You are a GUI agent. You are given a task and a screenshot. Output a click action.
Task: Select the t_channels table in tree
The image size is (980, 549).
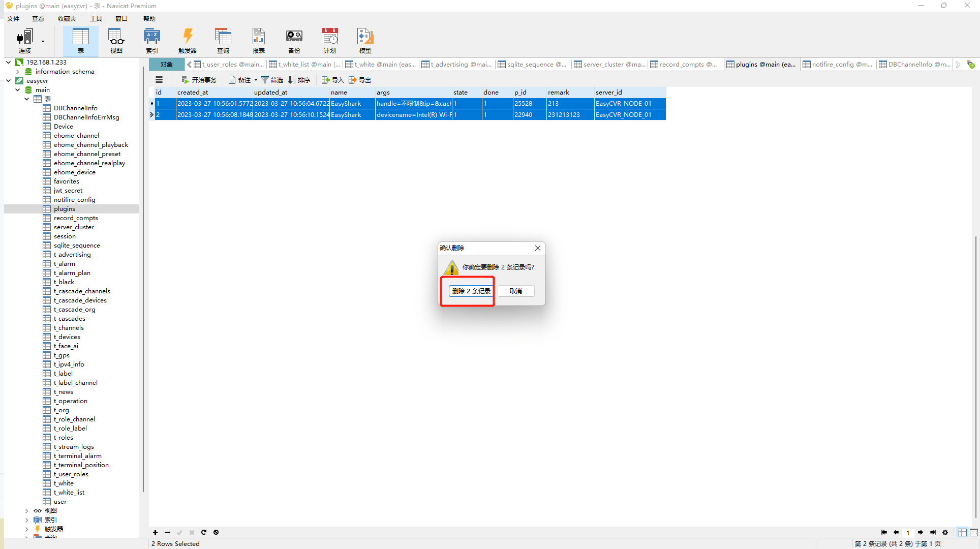click(69, 328)
